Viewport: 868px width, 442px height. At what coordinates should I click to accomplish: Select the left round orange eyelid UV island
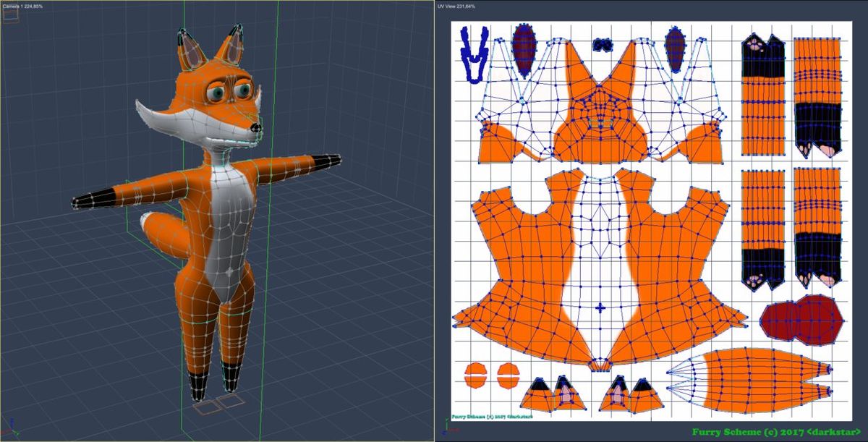coord(477,376)
